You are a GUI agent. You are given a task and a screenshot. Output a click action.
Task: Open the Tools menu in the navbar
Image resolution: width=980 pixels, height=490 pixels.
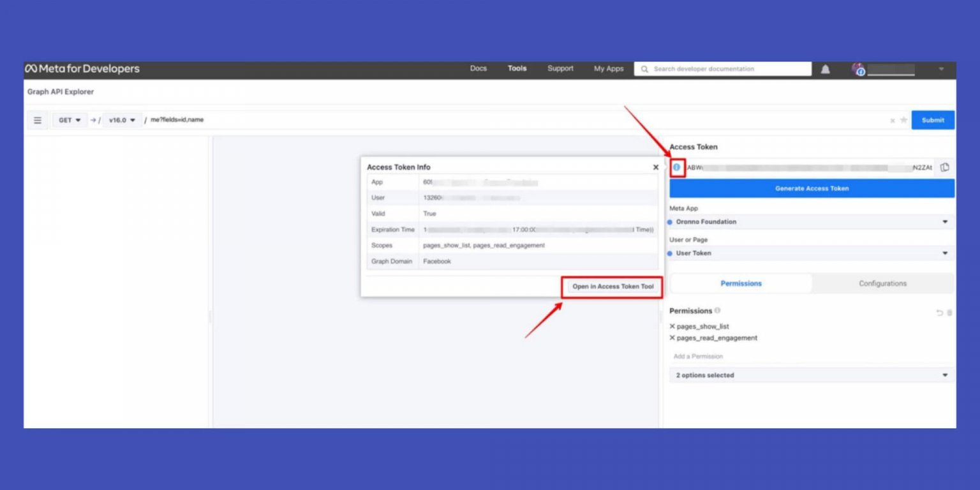point(517,68)
